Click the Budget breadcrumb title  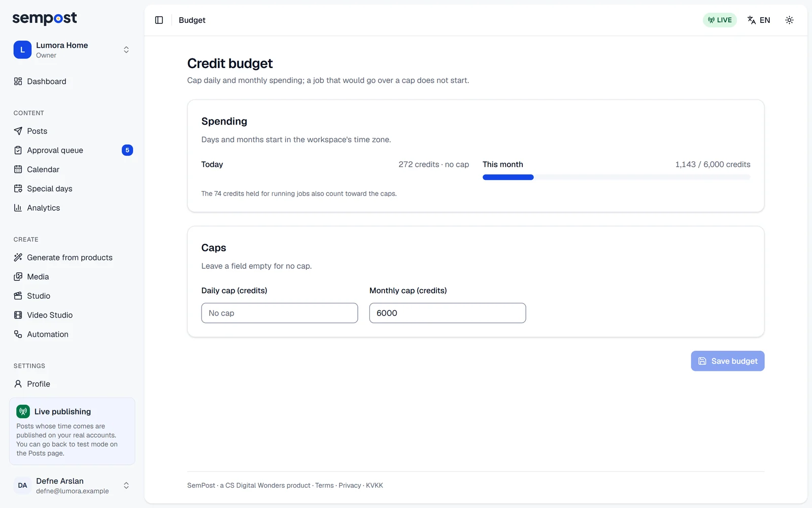pos(192,20)
